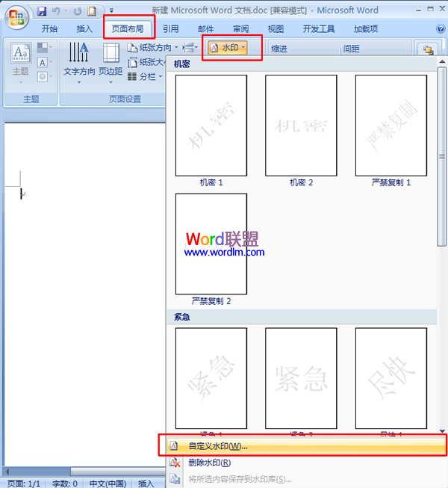Undo the last action in the quick toolbar
The width and height of the screenshot is (448, 488).
point(56,11)
